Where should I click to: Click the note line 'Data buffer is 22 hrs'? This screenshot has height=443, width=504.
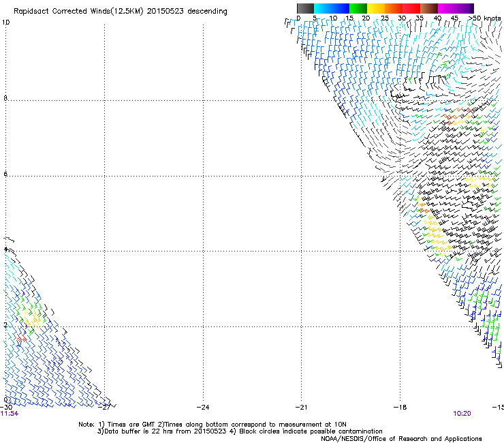point(139,431)
